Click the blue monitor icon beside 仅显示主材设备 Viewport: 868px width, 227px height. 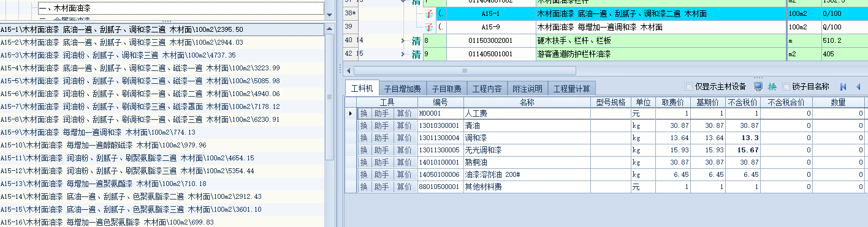point(758,86)
